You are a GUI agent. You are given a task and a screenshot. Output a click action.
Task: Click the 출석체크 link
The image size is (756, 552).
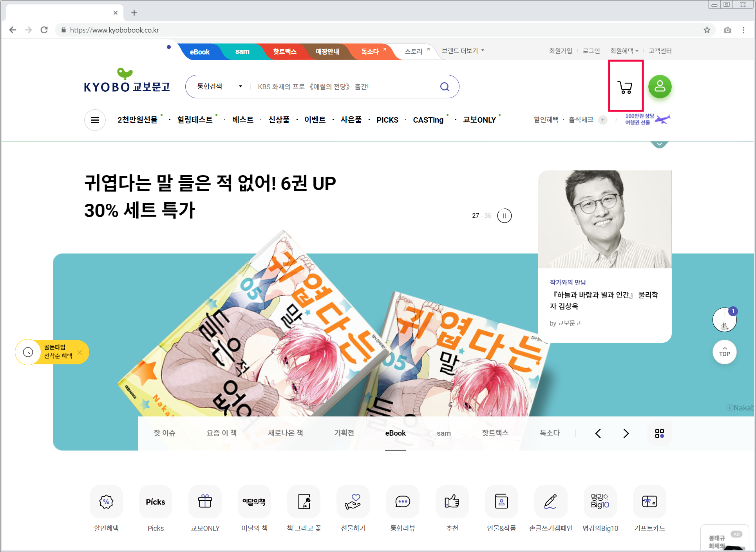point(581,120)
